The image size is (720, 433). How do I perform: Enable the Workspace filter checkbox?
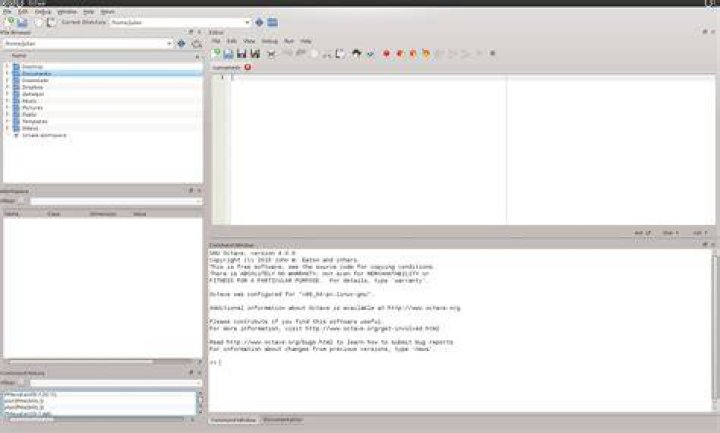(x=21, y=201)
